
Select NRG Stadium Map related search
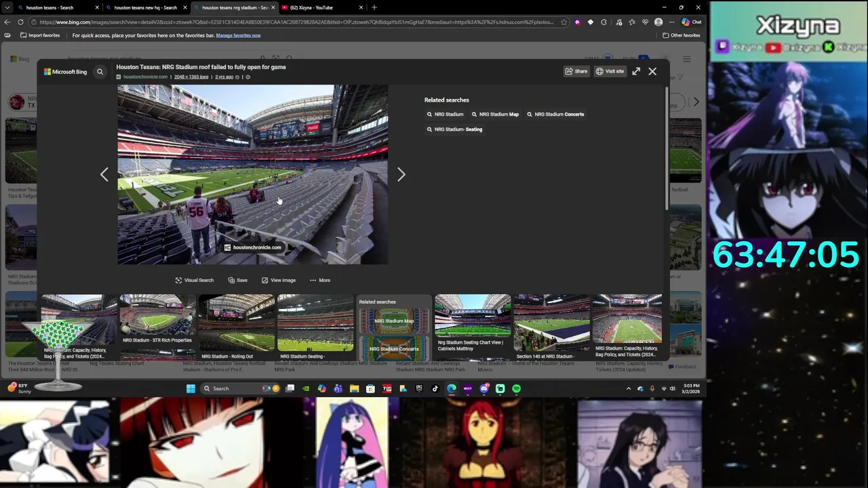pos(495,115)
